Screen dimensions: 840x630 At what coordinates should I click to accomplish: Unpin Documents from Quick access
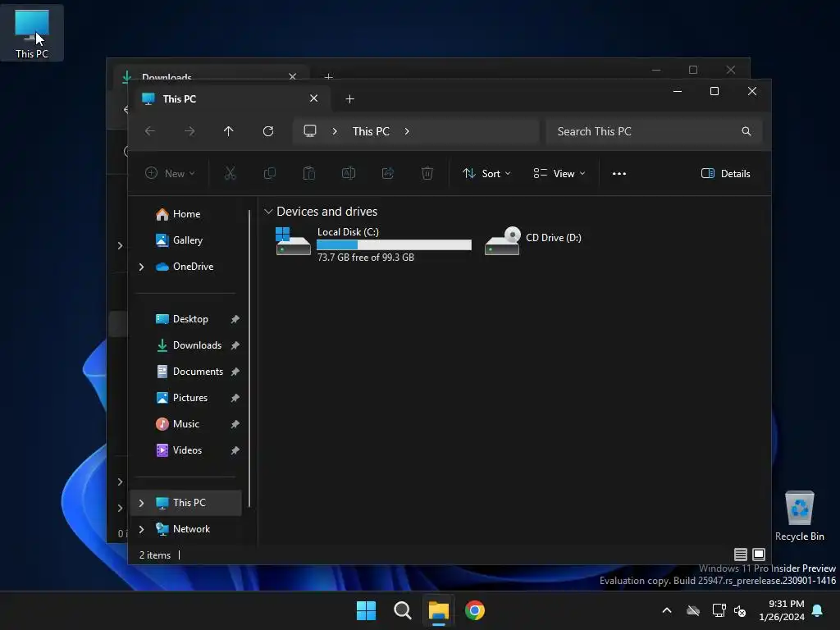235,372
